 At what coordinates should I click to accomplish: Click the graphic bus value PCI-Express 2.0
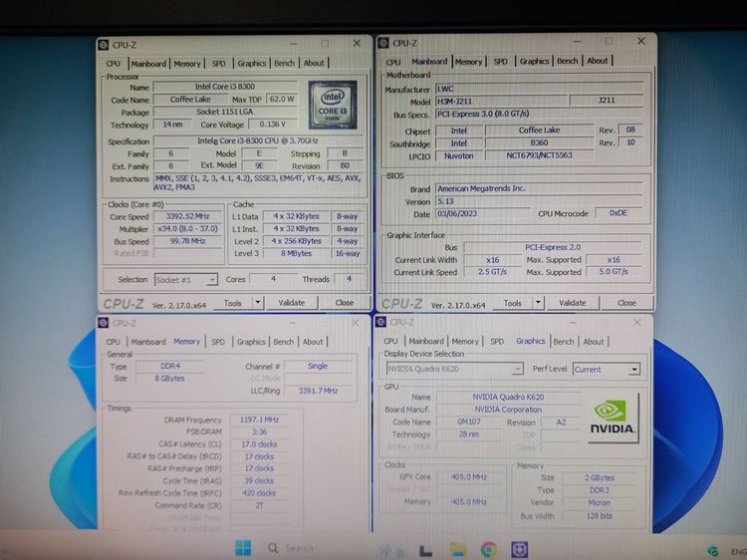point(553,247)
